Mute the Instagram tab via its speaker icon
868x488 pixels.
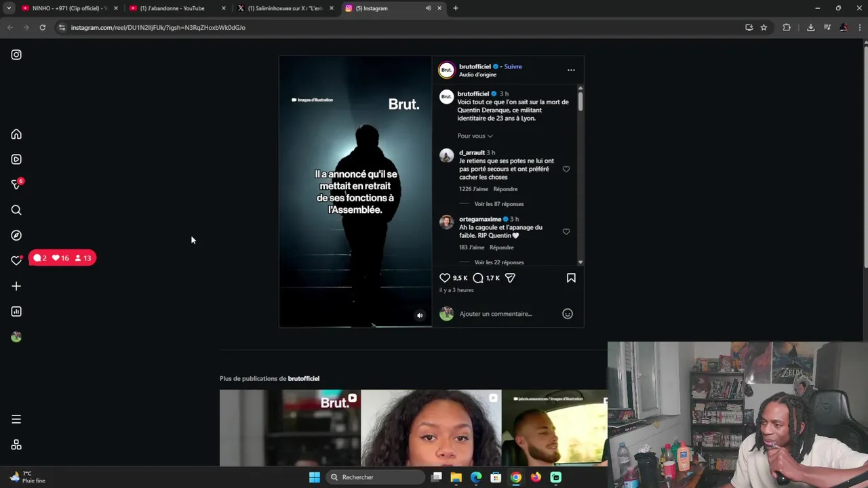tap(428, 8)
